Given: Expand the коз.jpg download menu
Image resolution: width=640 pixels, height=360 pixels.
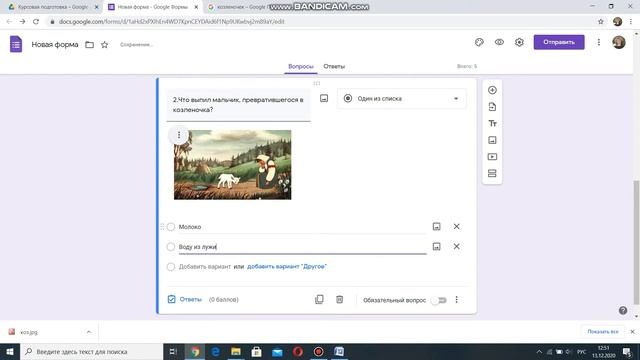Looking at the screenshot, I should point(89,332).
